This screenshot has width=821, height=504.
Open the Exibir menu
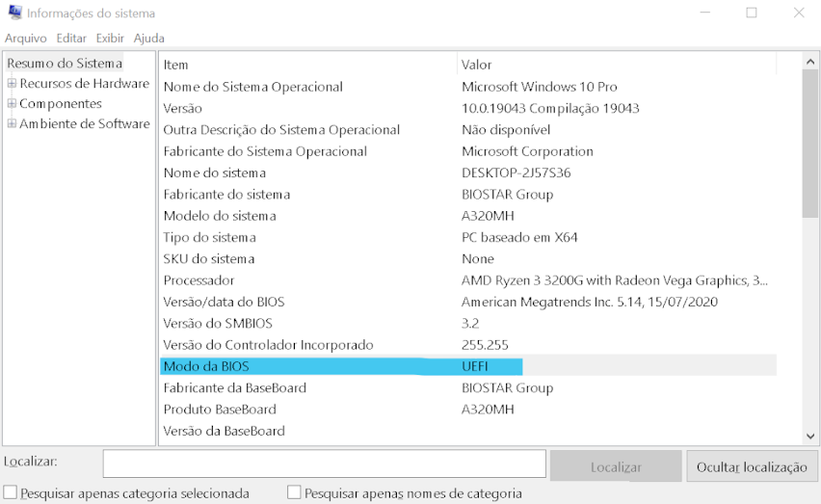110,39
